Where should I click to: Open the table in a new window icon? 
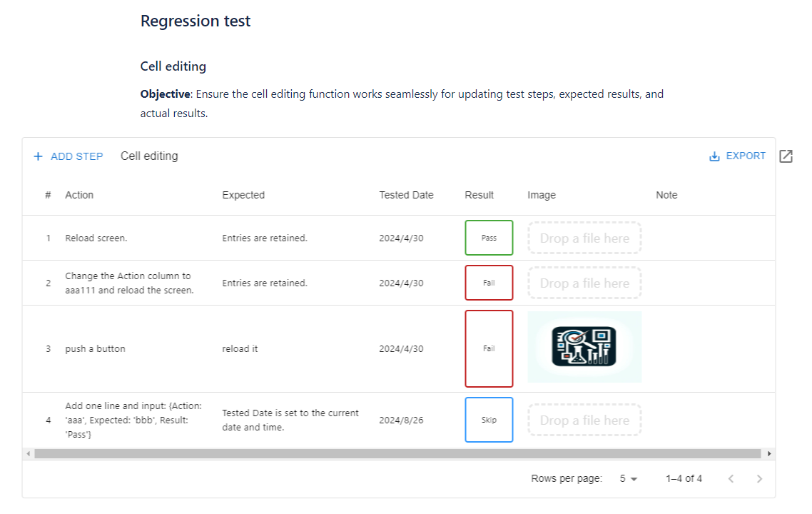(x=786, y=156)
